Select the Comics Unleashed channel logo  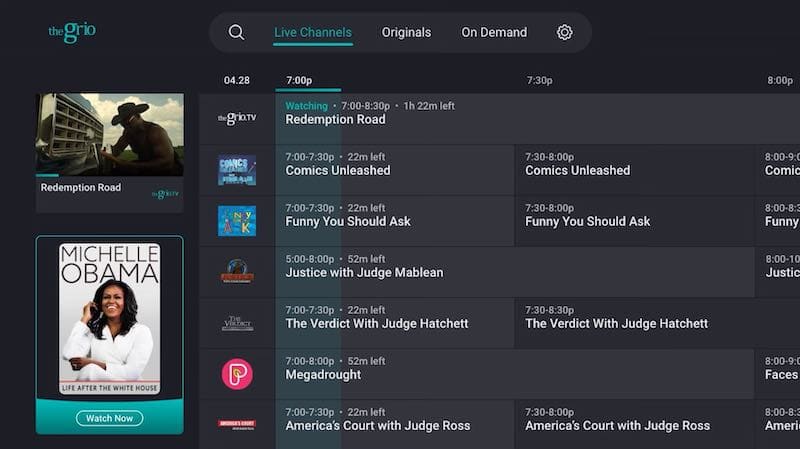237,170
